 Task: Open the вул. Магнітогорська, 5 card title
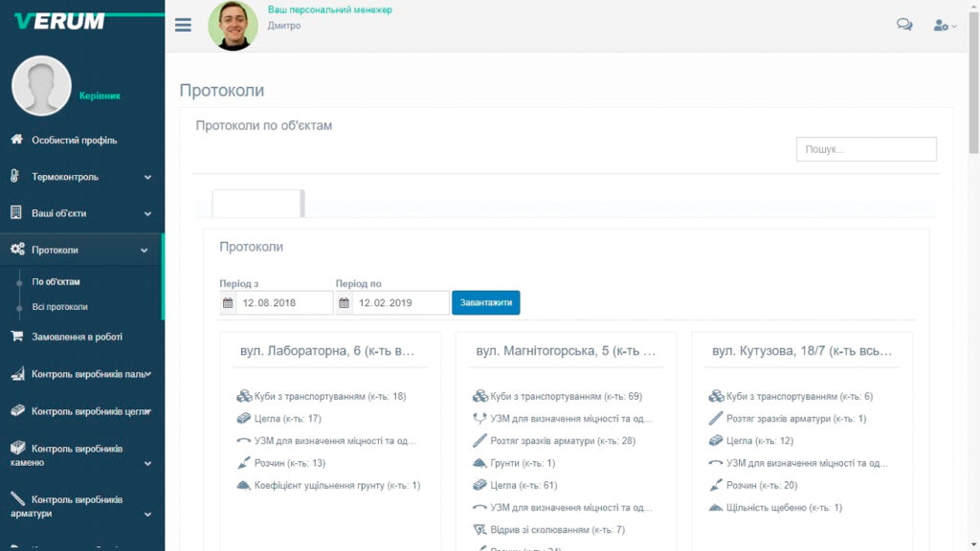tap(566, 351)
